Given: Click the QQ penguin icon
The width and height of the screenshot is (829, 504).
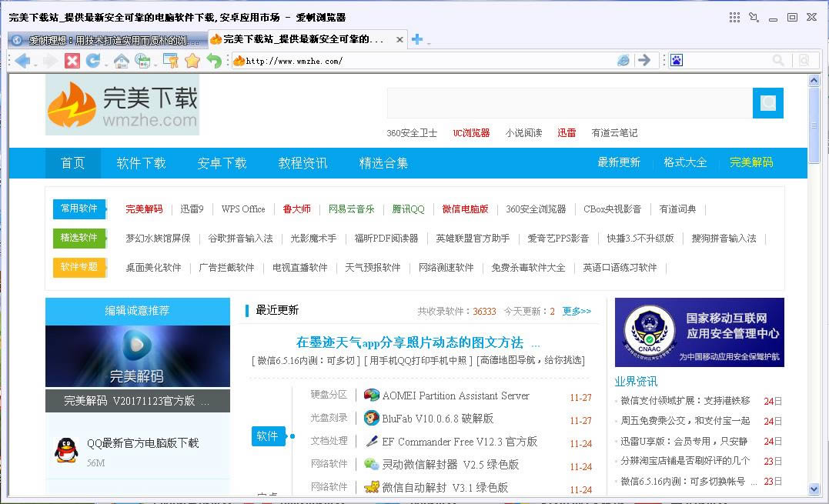Looking at the screenshot, I should pyautogui.click(x=66, y=451).
